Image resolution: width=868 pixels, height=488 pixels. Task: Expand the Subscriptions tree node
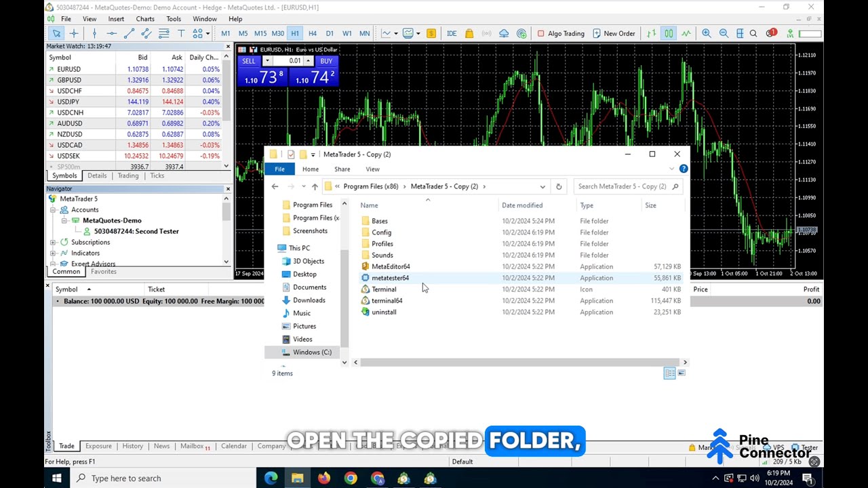(x=53, y=242)
